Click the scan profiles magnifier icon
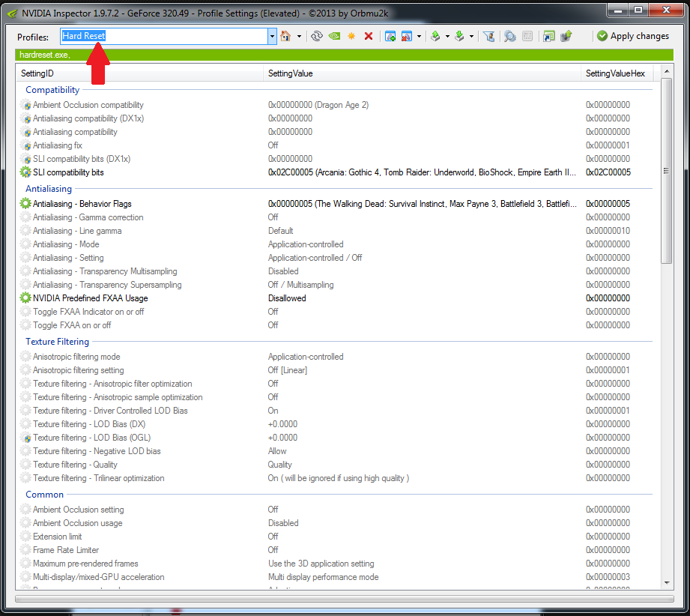690x616 pixels. click(x=510, y=36)
